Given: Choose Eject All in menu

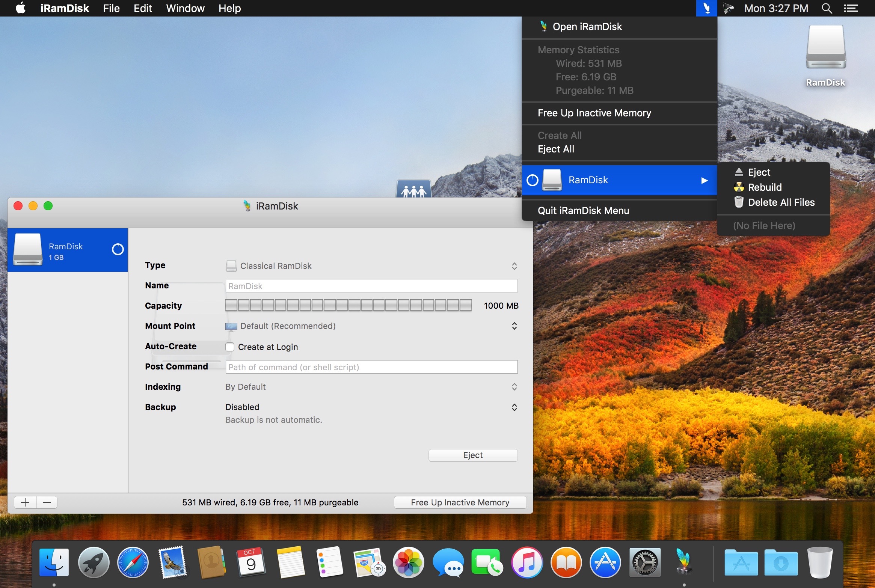Looking at the screenshot, I should [x=619, y=149].
